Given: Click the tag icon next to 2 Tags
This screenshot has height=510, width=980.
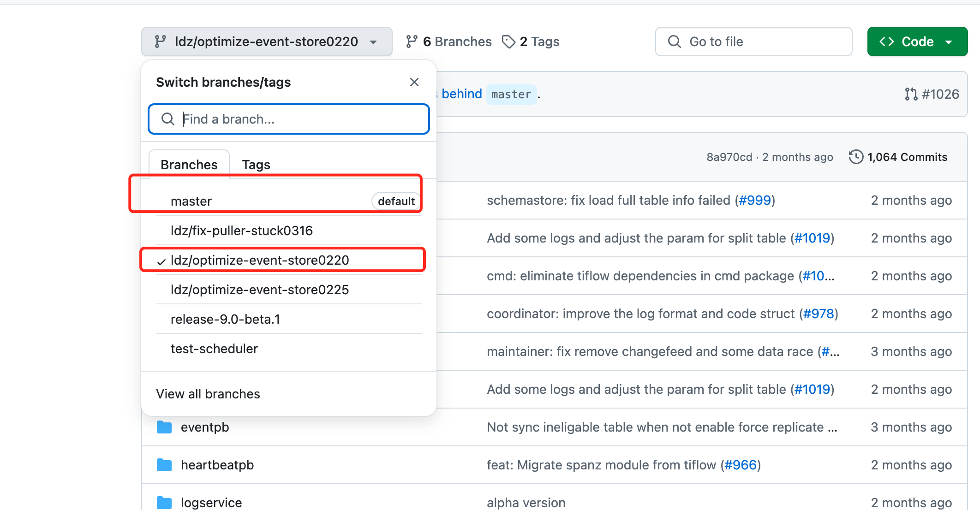Looking at the screenshot, I should click(x=508, y=42).
